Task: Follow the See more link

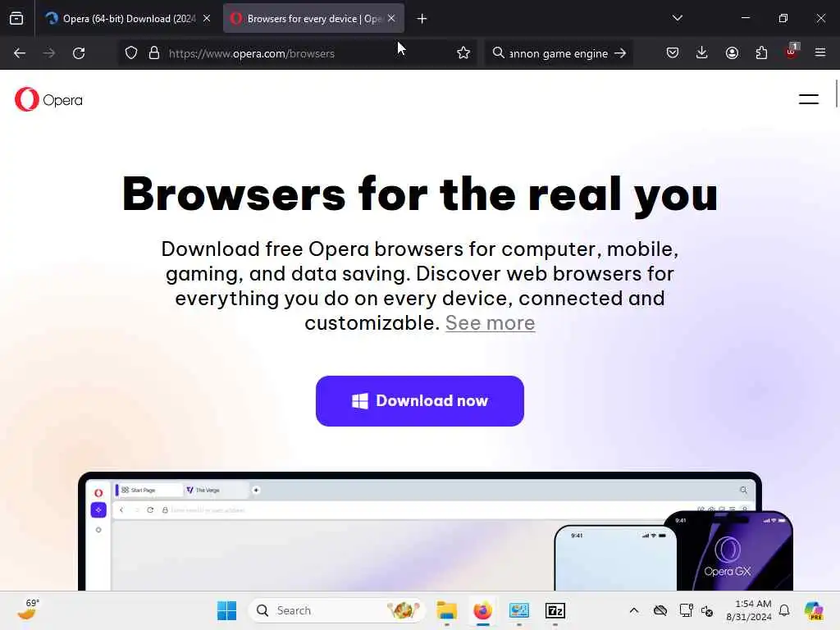Action: (x=491, y=323)
